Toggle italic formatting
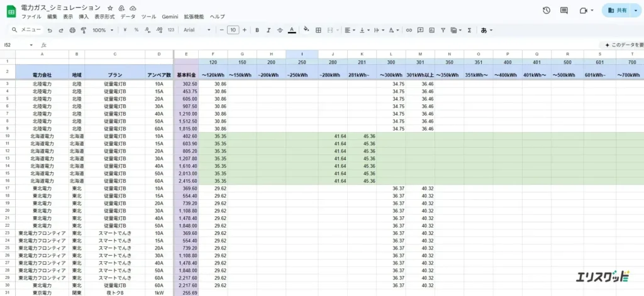 tap(269, 30)
